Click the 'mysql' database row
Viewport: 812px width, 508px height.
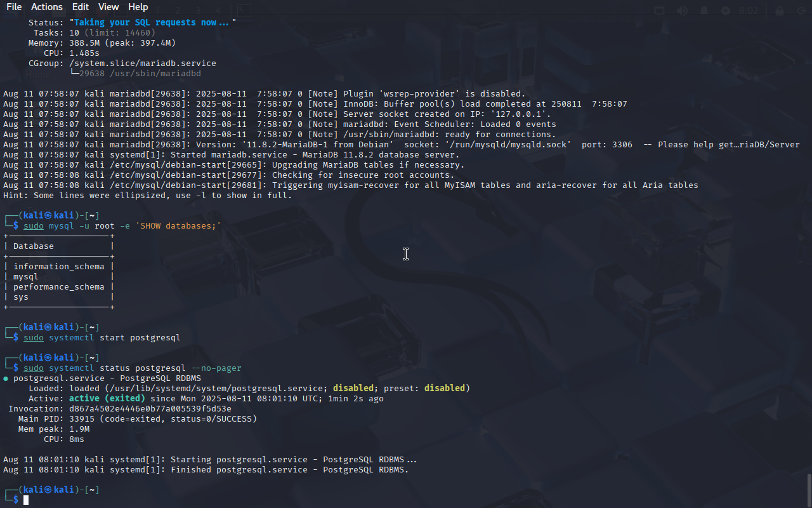[26, 276]
